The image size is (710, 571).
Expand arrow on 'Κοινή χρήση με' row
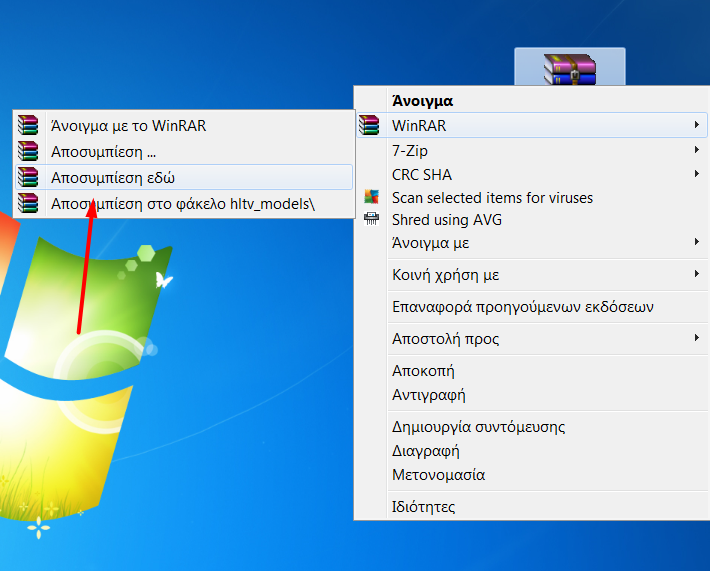click(x=696, y=274)
